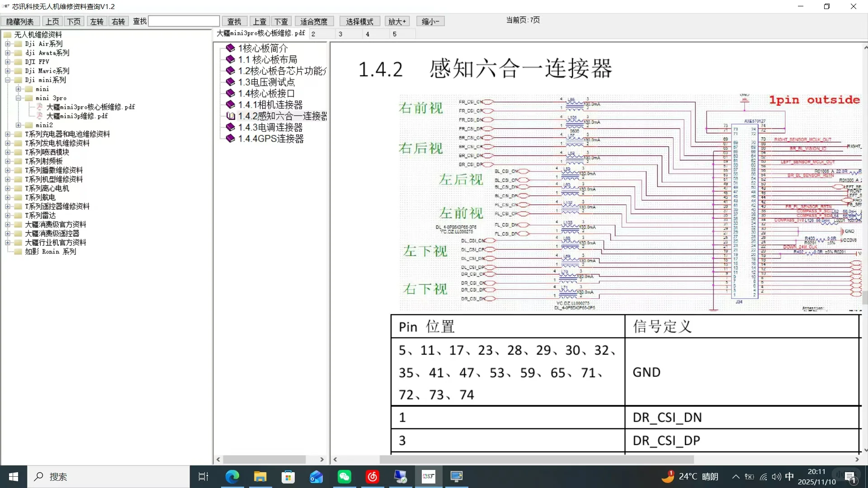Click the 查找 search button
The height and width of the screenshot is (488, 868).
click(x=233, y=21)
